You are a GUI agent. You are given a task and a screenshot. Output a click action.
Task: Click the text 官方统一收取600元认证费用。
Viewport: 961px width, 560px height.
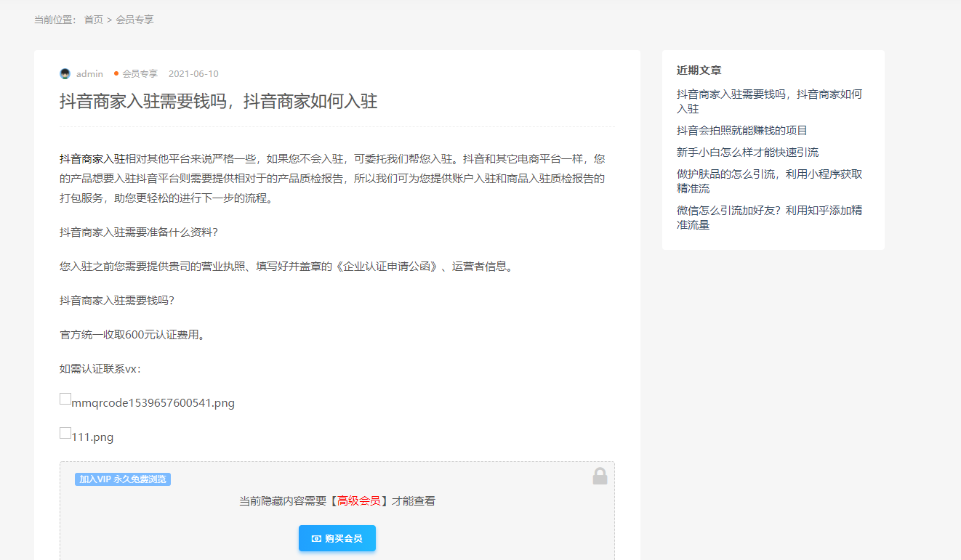coord(132,335)
